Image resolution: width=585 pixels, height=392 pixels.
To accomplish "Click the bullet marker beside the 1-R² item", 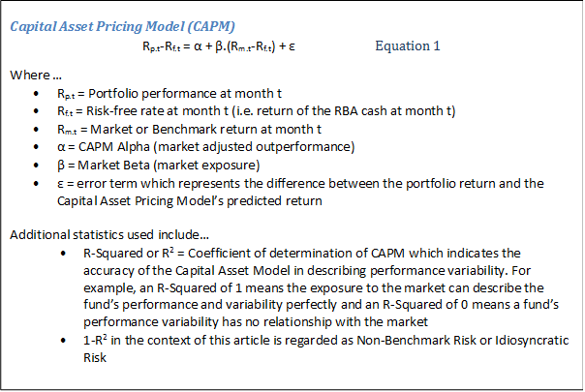I will pos(63,342).
